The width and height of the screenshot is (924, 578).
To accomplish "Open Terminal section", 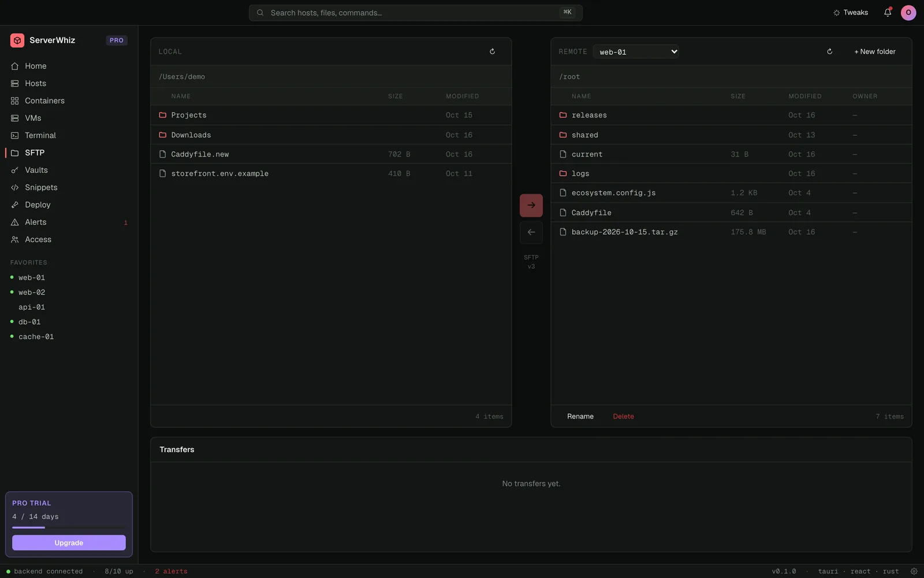I will click(x=69, y=135).
